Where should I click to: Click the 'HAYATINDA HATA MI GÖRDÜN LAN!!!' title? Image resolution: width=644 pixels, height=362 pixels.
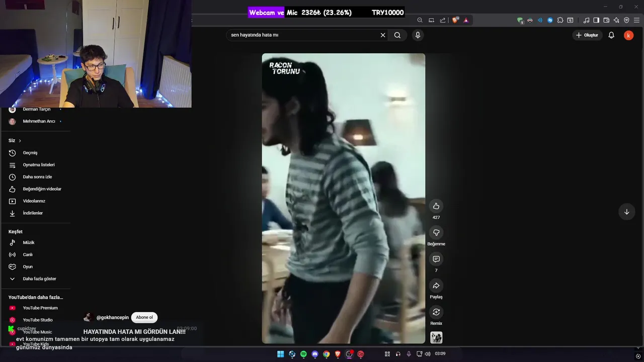tap(134, 332)
